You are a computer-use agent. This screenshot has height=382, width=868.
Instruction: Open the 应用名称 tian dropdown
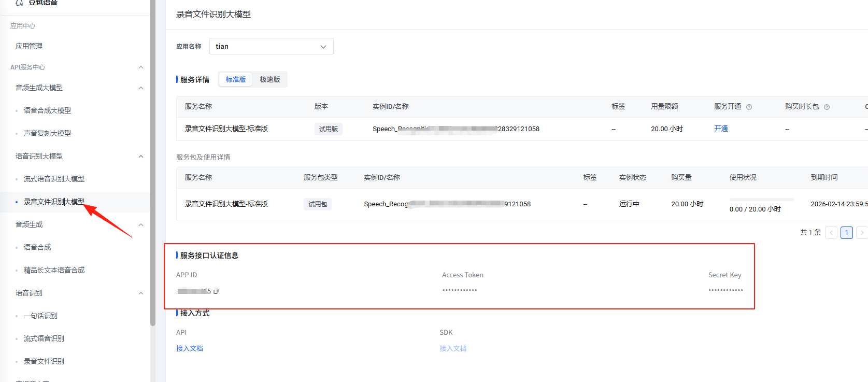(x=272, y=46)
